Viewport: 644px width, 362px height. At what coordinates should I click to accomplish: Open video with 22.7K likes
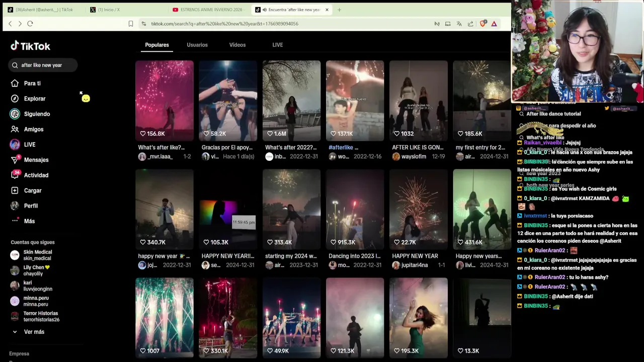click(418, 209)
